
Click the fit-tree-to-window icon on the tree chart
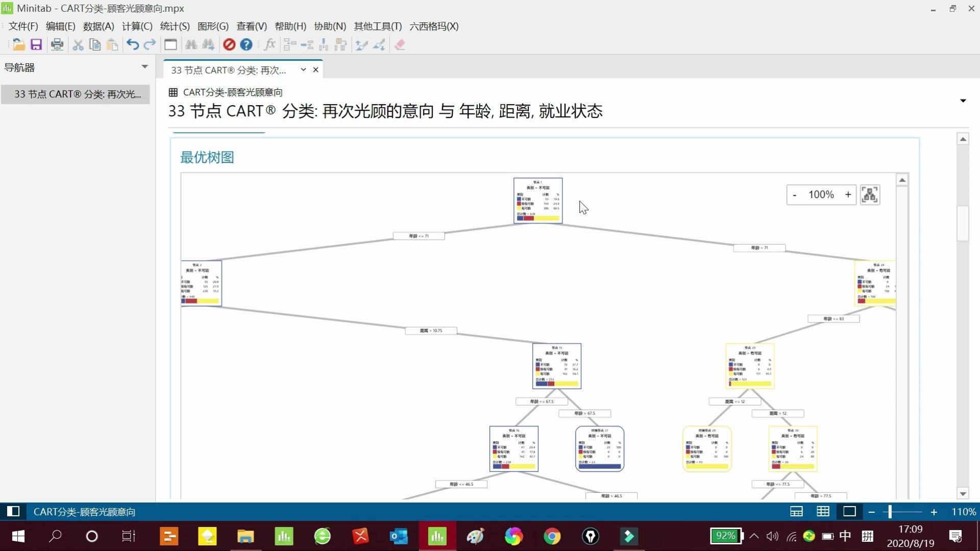(x=870, y=194)
